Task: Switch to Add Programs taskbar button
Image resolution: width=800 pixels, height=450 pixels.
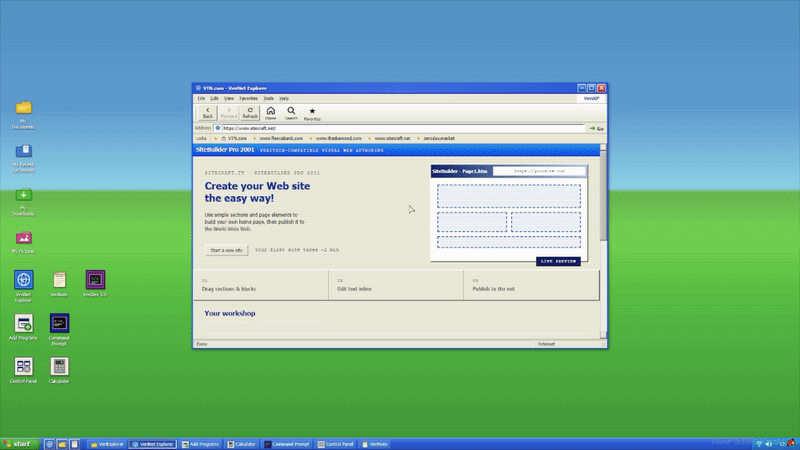Action: (x=201, y=444)
